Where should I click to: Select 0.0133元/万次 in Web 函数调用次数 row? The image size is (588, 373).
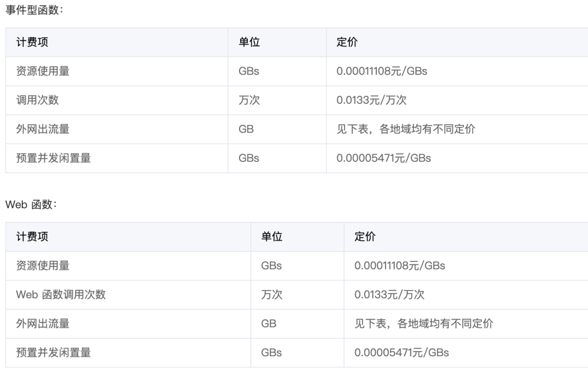pos(389,294)
